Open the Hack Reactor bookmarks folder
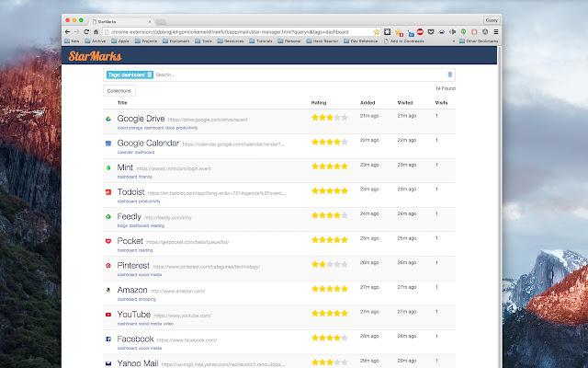This screenshot has width=588, height=368. coord(322,41)
